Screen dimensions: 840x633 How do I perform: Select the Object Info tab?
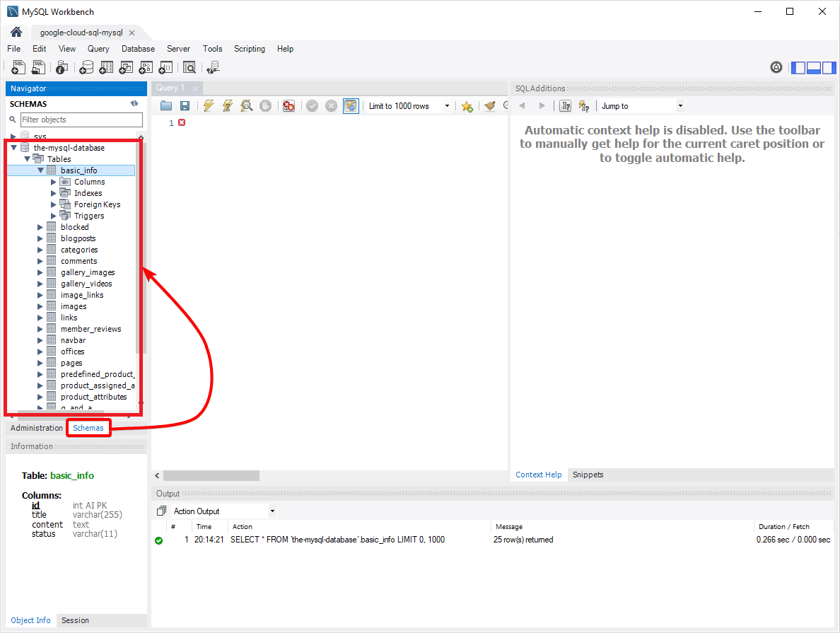click(30, 620)
